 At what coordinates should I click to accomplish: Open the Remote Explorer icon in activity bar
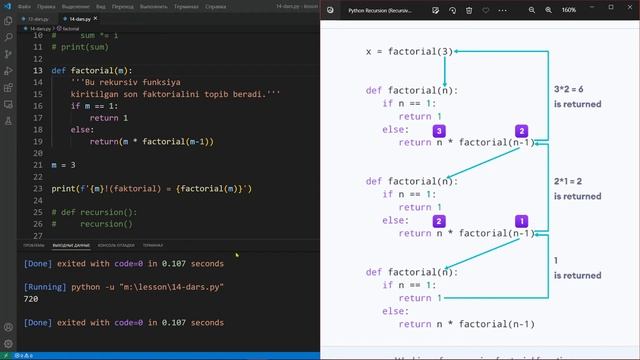tap(8, 104)
